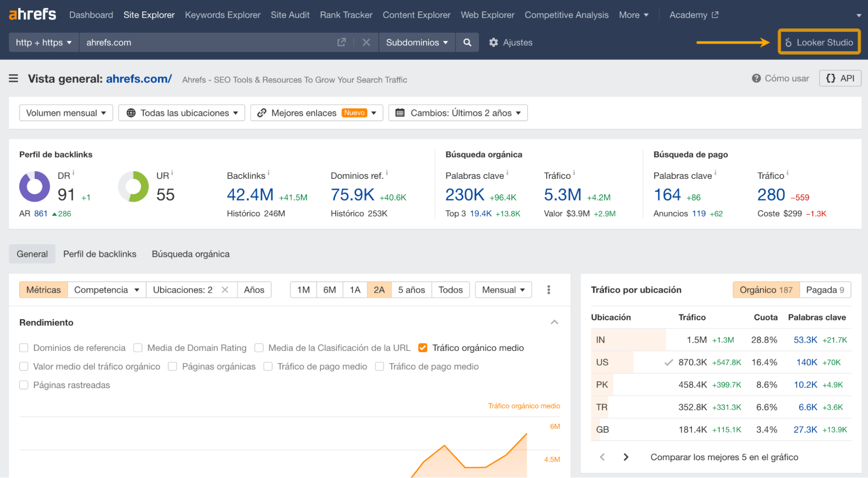
Task: Visit the ahrefs.com/ overview link
Action: tap(138, 79)
